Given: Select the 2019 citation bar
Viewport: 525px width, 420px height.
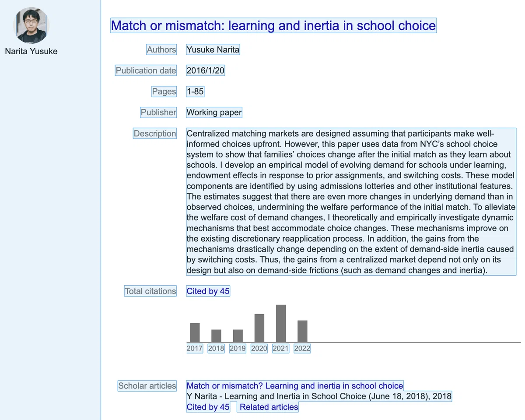Looking at the screenshot, I should [x=238, y=336].
